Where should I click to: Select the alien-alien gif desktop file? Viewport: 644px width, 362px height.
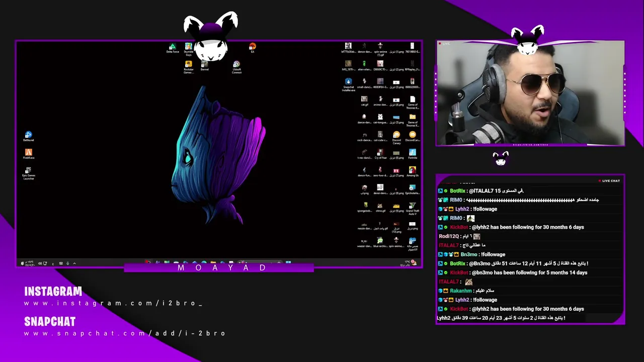pos(364,65)
